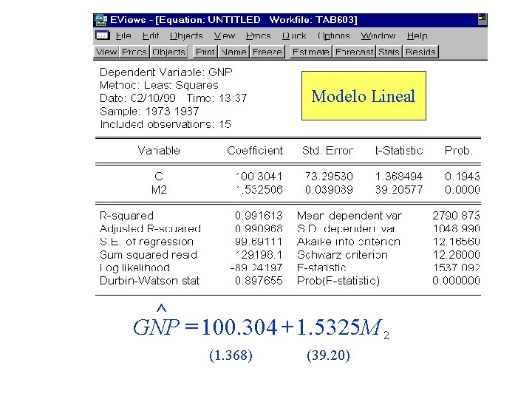Image resolution: width=532 pixels, height=399 pixels.
Task: Click Akaike info criterion value 12.16560
Action: (x=457, y=242)
